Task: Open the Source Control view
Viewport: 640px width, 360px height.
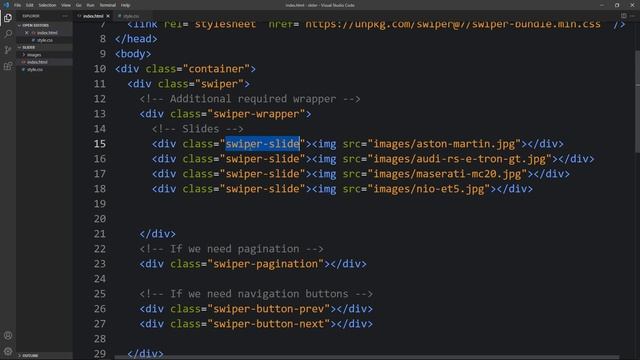Action: (x=8, y=50)
